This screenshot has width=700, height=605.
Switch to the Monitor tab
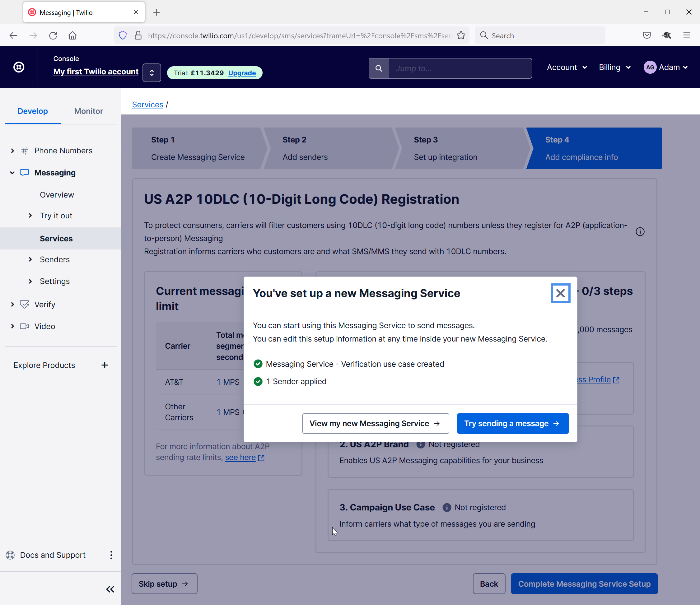pyautogui.click(x=89, y=111)
